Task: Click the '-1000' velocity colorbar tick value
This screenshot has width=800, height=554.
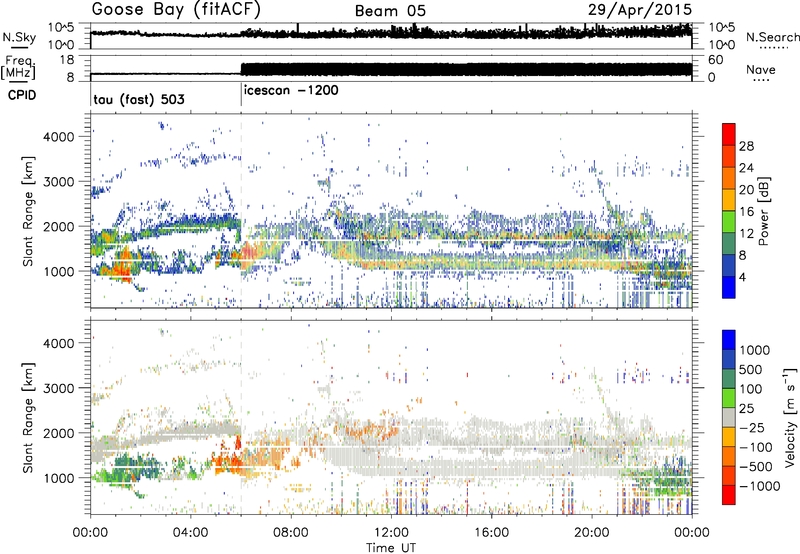Action: point(759,486)
